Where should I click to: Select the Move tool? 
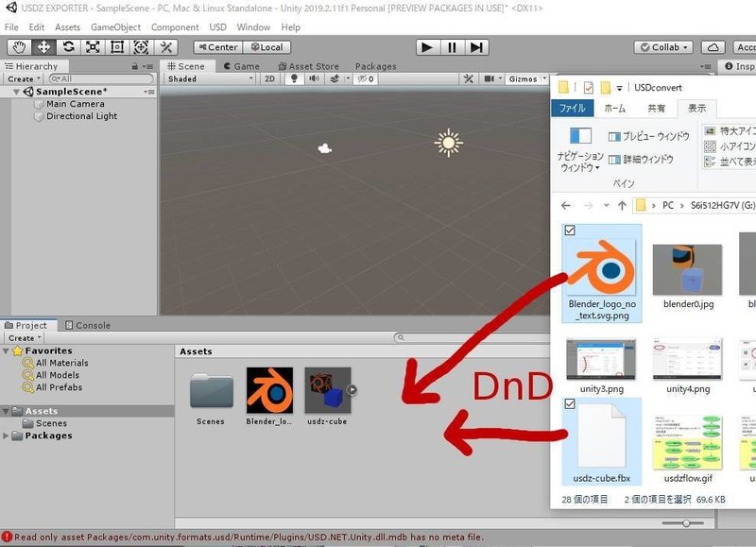point(43,47)
